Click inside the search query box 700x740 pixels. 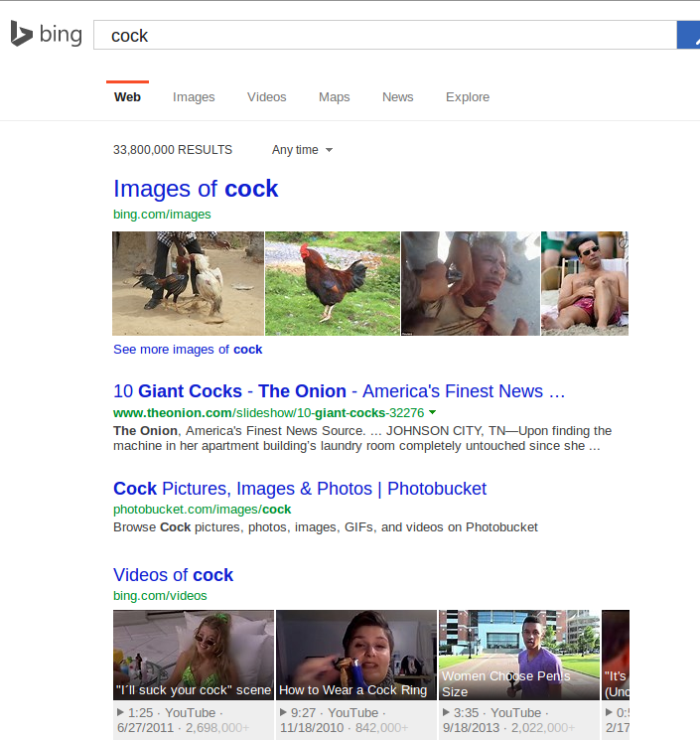(382, 36)
